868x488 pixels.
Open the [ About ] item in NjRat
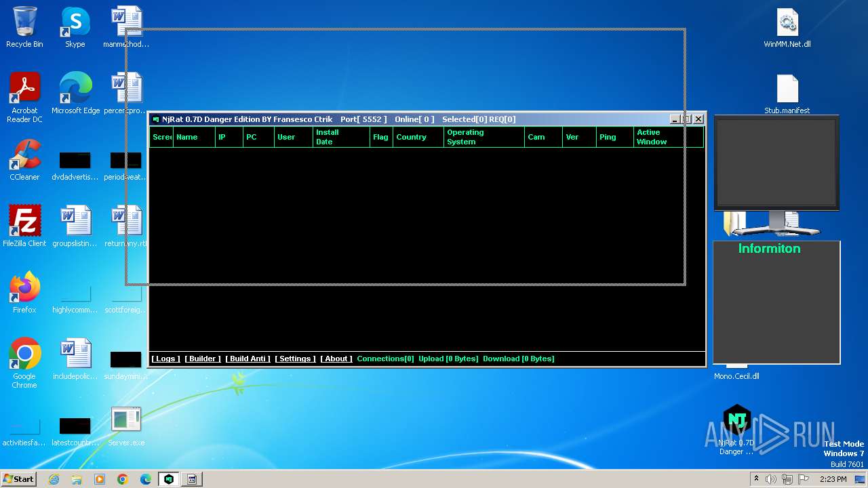pyautogui.click(x=336, y=359)
